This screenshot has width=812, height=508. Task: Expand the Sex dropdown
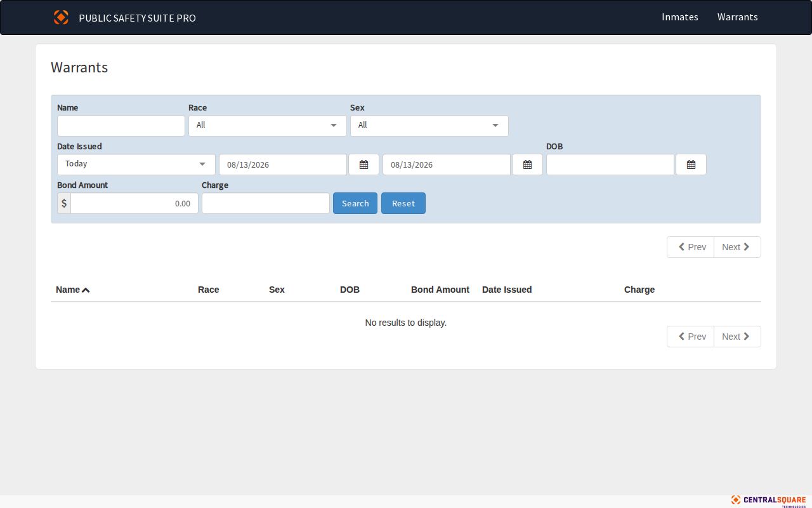[429, 126]
